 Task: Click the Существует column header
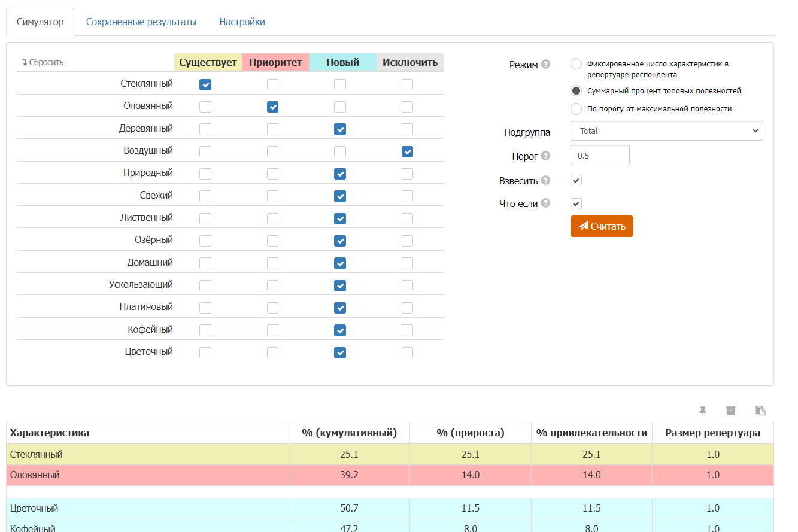click(208, 62)
